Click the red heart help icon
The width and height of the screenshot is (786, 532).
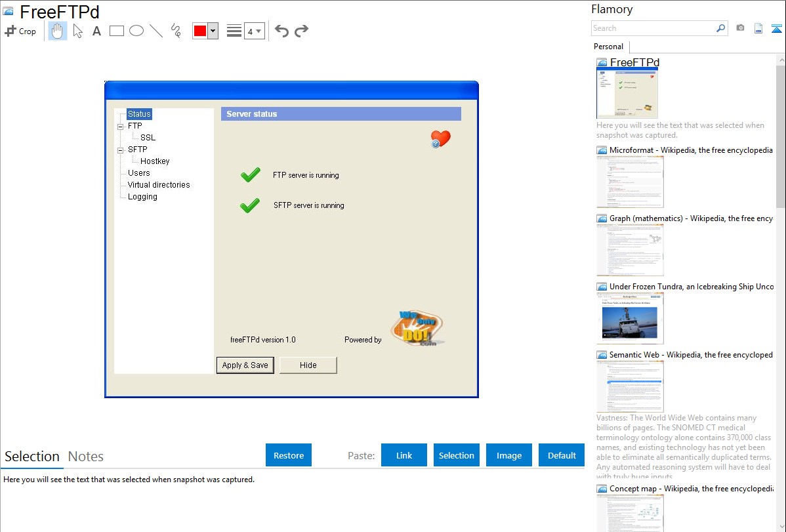click(441, 139)
